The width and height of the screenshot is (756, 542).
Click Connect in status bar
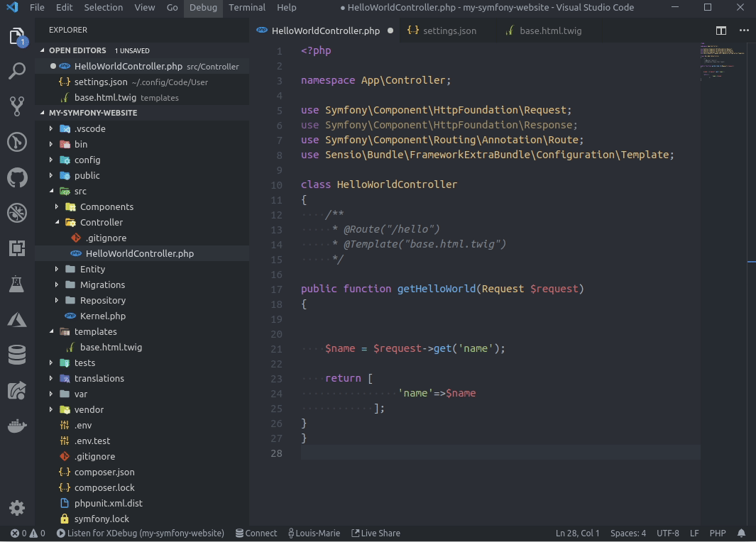point(256,533)
